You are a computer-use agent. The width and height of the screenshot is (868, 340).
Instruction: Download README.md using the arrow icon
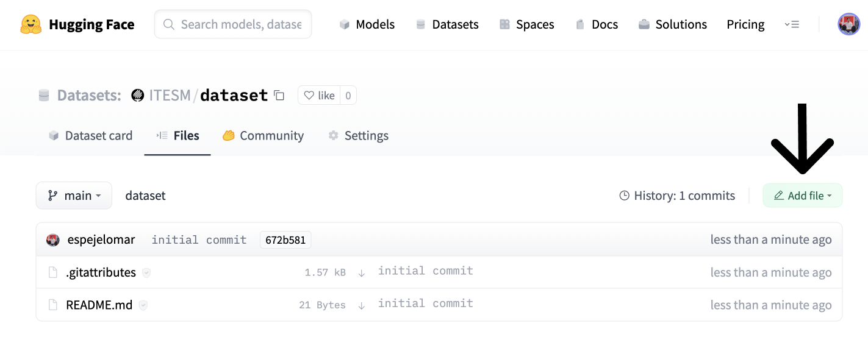[362, 305]
